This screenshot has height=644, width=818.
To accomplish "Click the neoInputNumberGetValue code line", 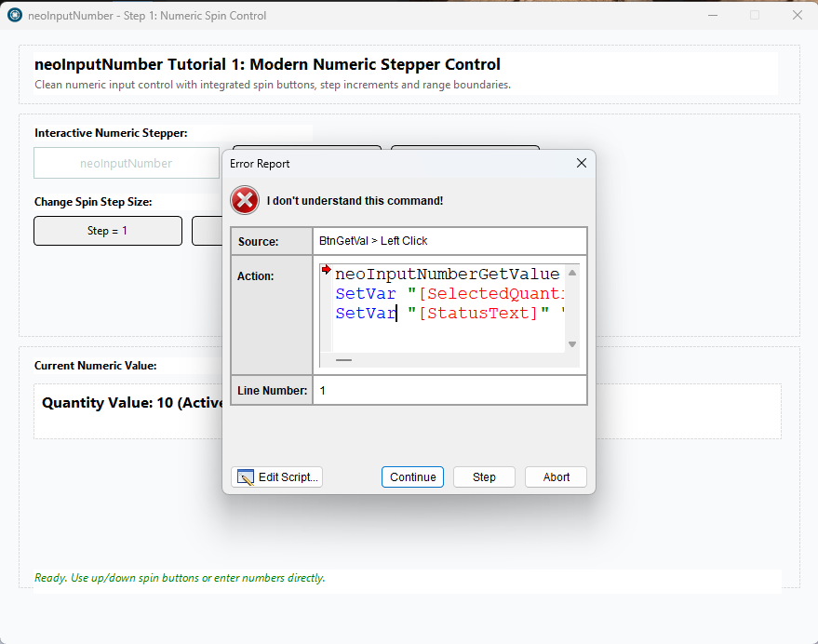I will 448,274.
